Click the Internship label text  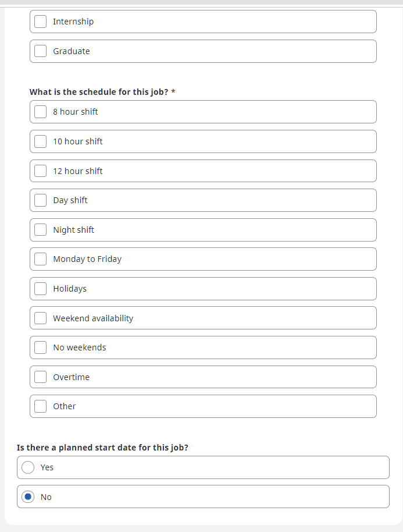tap(73, 22)
